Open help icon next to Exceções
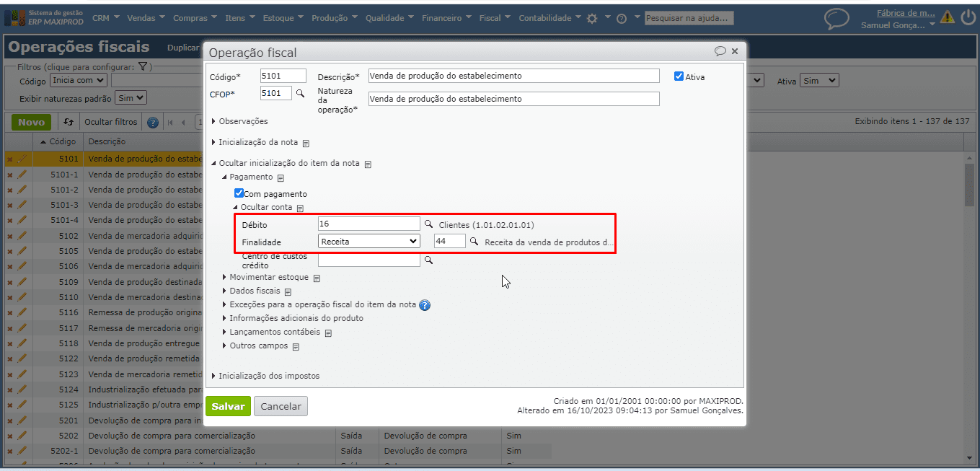 point(425,305)
